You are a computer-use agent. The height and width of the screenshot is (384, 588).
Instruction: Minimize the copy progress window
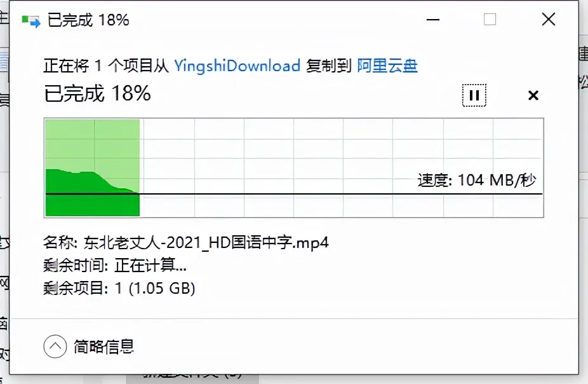point(433,19)
